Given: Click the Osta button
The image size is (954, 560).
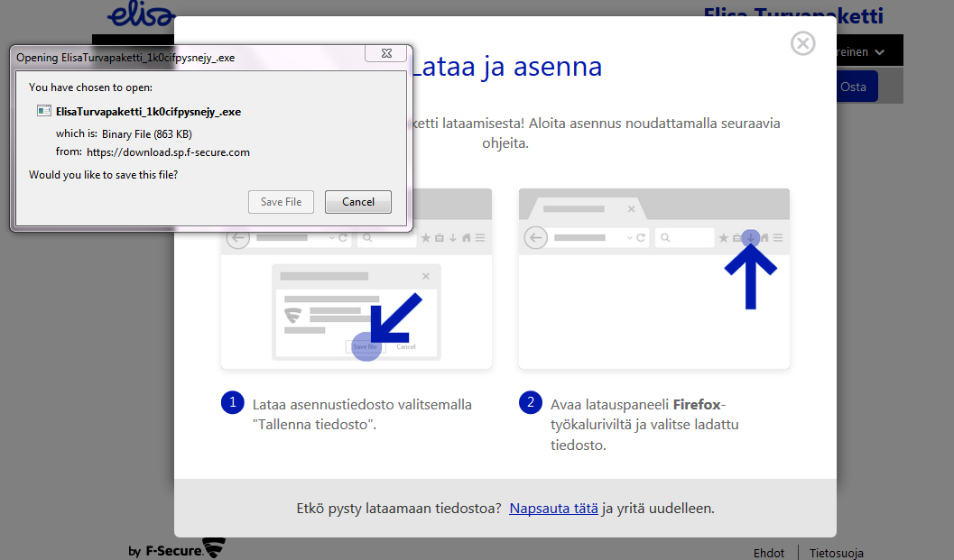Looking at the screenshot, I should click(857, 87).
